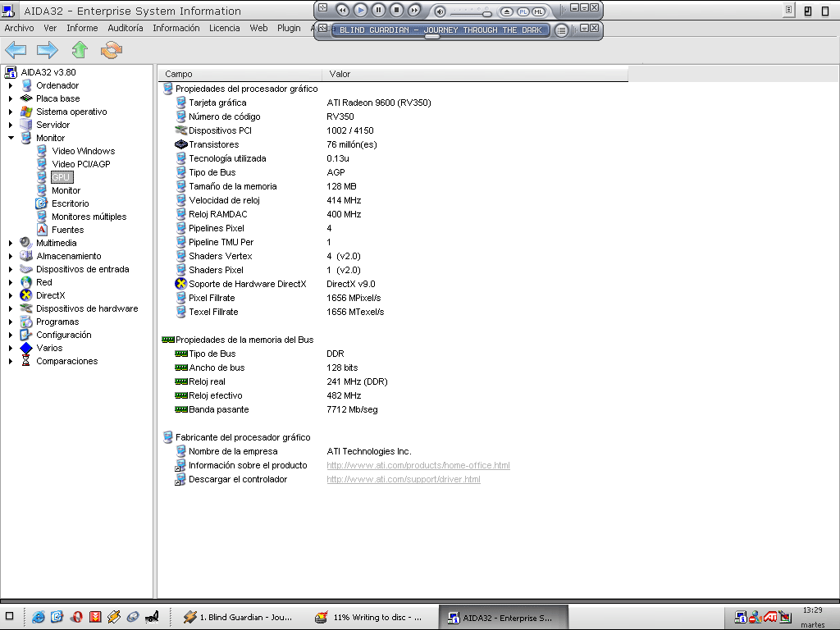Switch to the 11% Writing to disc window
The image size is (840, 630).
pyautogui.click(x=368, y=617)
